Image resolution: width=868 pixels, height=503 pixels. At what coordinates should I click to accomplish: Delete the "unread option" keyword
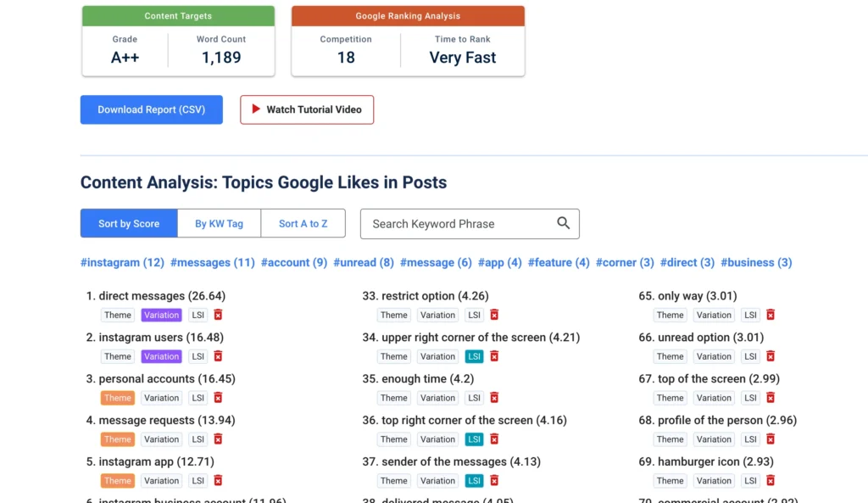(770, 356)
